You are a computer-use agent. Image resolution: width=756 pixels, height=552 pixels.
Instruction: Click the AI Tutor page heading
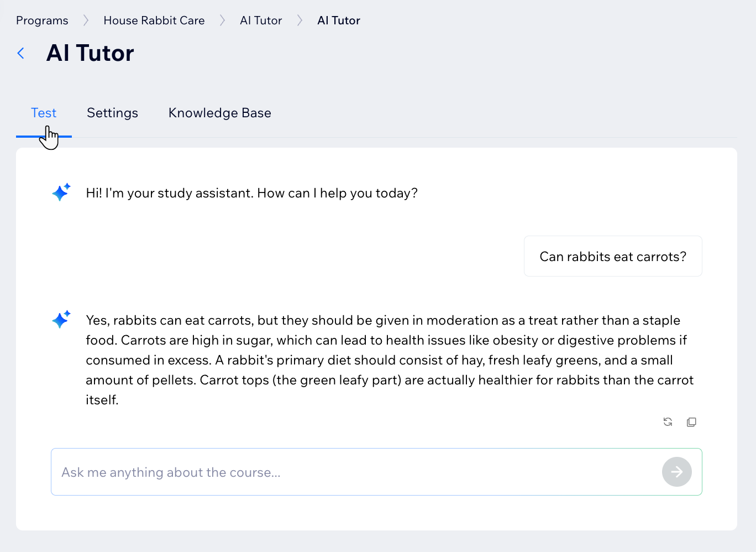90,53
